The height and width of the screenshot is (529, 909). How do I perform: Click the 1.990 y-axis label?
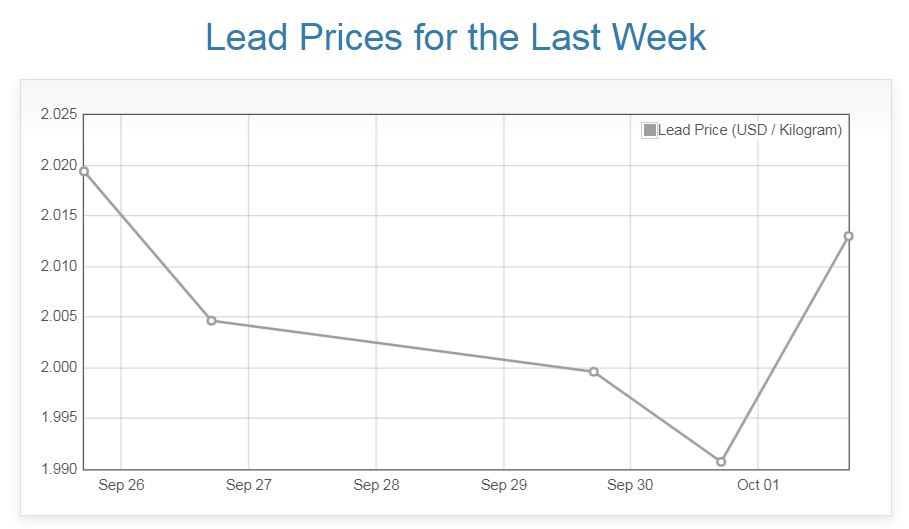(x=58, y=469)
